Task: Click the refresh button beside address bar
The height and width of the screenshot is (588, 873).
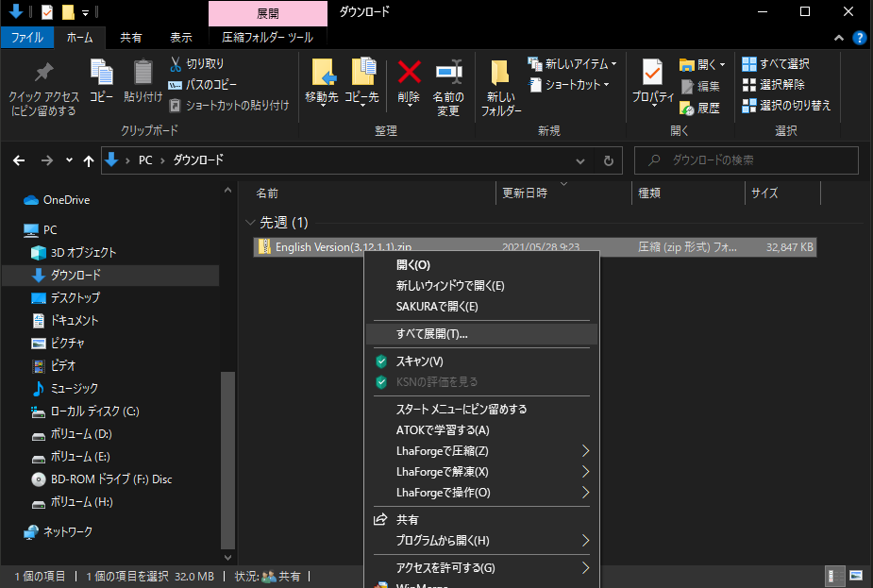Action: point(609,160)
